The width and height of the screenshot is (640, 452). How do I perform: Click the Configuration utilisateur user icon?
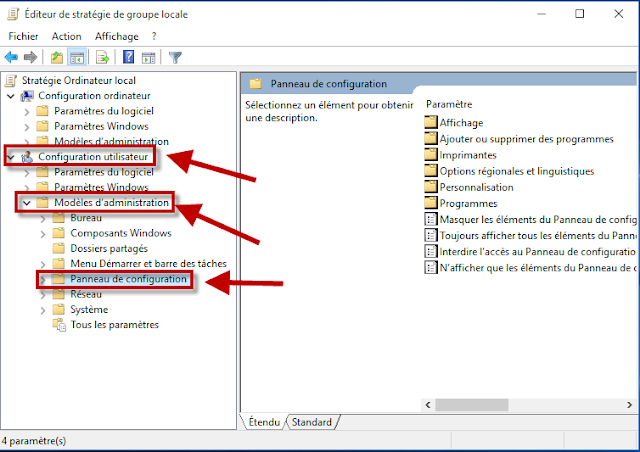click(x=27, y=157)
